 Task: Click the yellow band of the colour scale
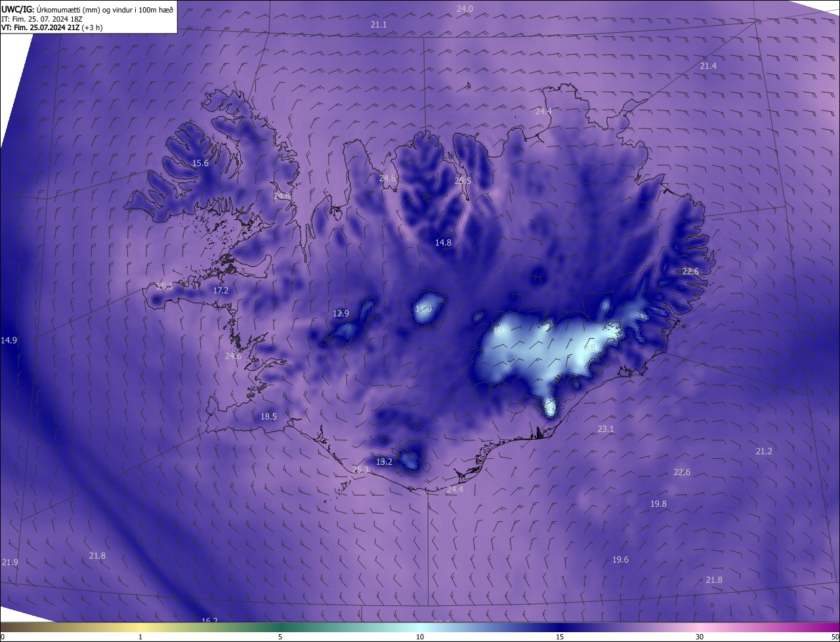(x=140, y=628)
